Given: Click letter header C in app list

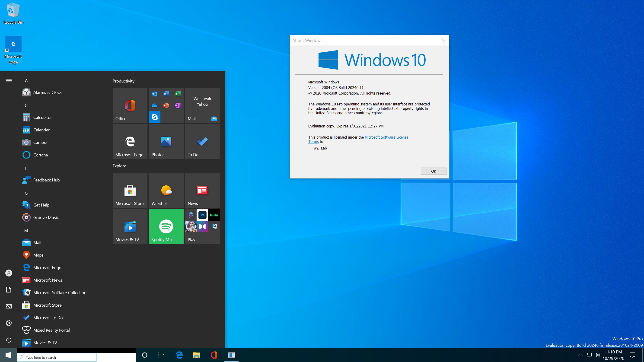Looking at the screenshot, I should coord(26,105).
